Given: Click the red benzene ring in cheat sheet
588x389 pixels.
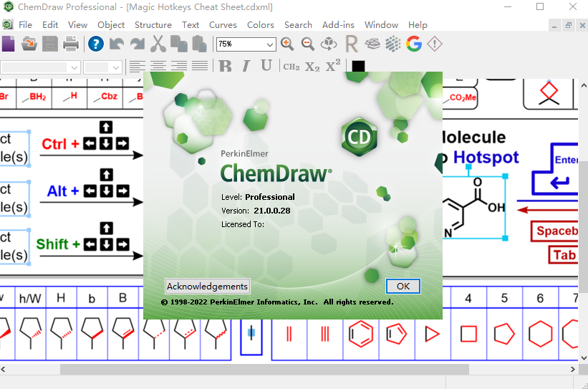Looking at the screenshot, I should point(361,334).
